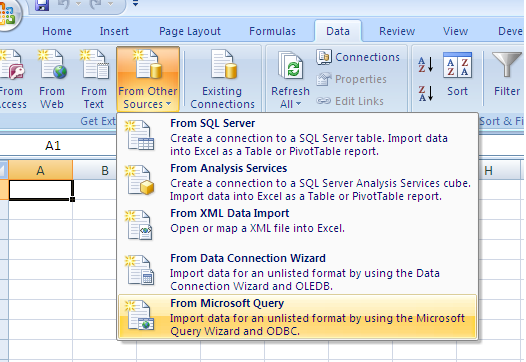Collapse the From Other Sources dropdown
Screen dimensions: 526x362
click(x=148, y=79)
